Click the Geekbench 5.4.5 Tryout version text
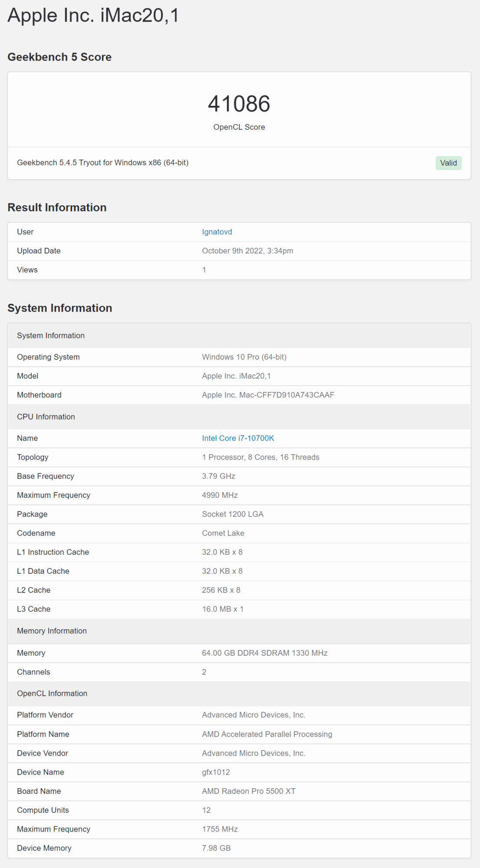The width and height of the screenshot is (480, 868). tap(103, 163)
